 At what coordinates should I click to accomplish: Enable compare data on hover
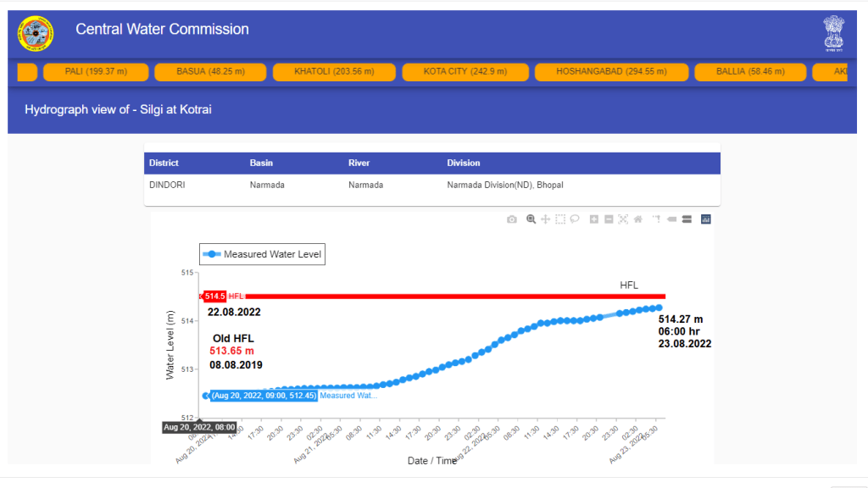[x=686, y=219]
